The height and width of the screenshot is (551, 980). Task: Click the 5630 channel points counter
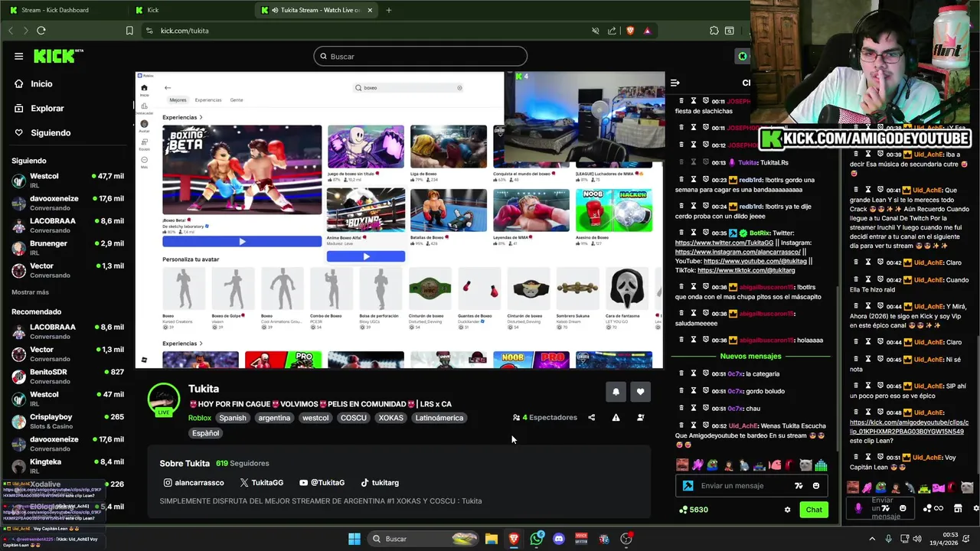click(x=694, y=510)
